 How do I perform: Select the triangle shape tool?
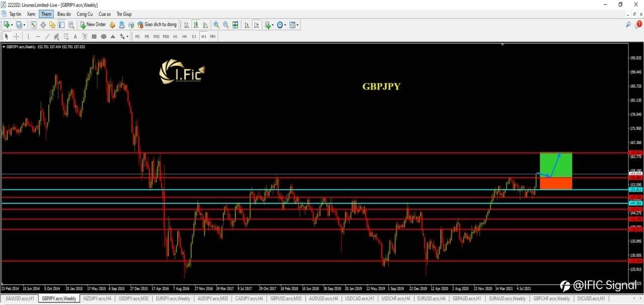113,36
